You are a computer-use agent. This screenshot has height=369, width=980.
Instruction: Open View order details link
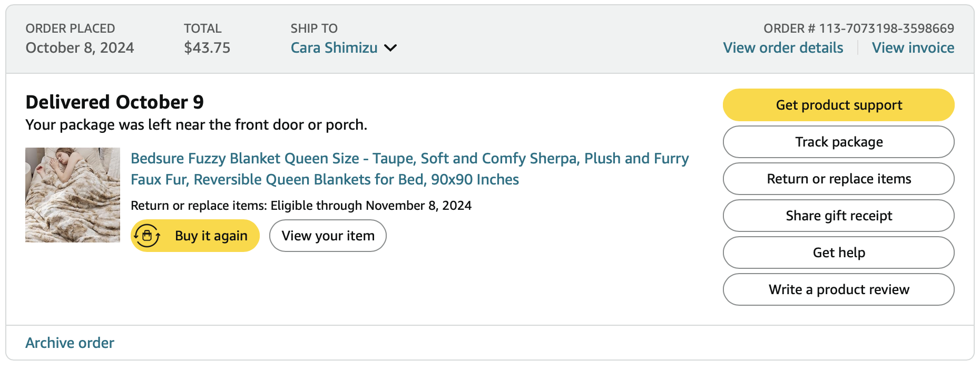coord(783,48)
